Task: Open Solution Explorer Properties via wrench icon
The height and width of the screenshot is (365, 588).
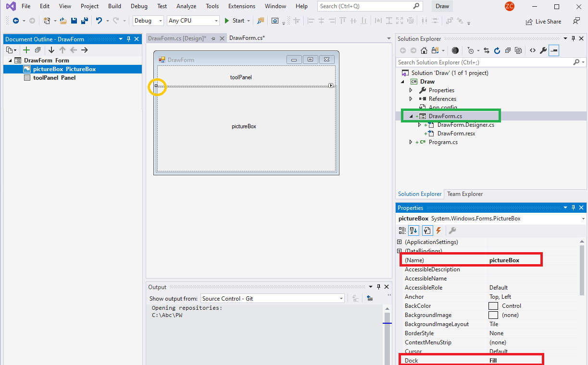Action: click(x=543, y=50)
